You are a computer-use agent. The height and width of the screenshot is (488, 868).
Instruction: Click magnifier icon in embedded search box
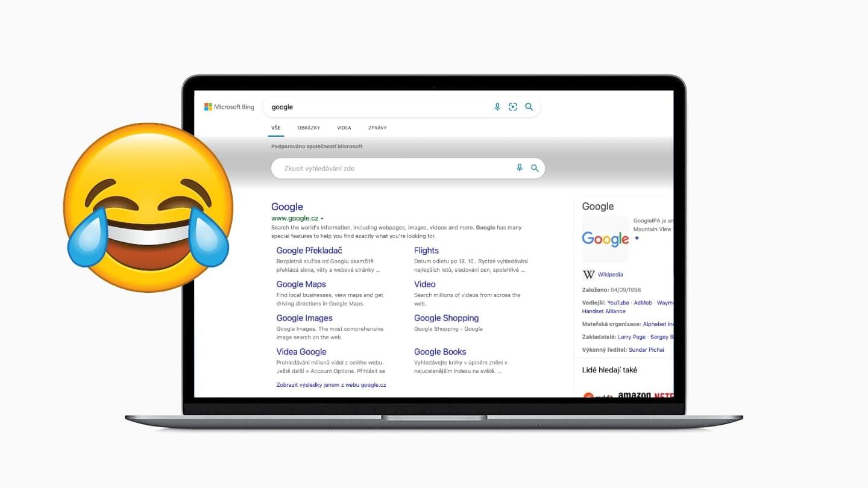[x=535, y=168]
